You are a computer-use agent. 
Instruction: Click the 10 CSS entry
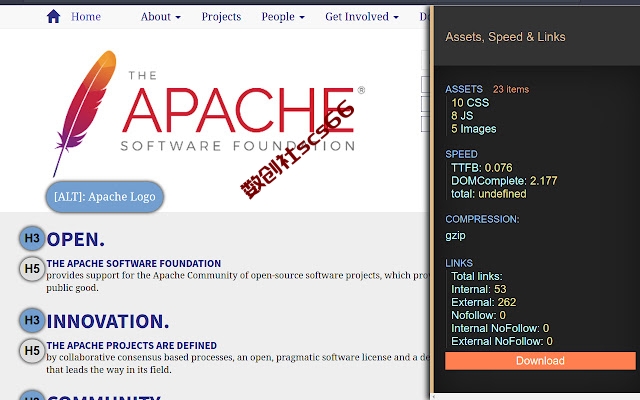(x=470, y=102)
